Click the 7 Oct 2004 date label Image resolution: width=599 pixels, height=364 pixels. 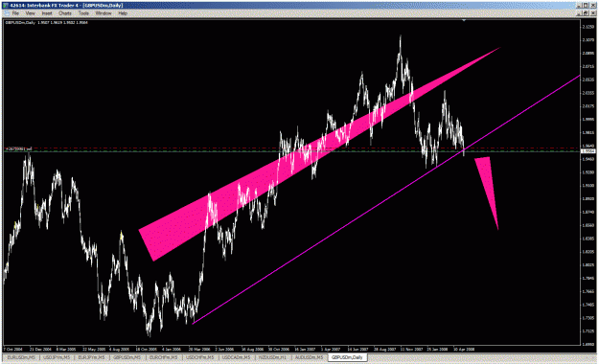pos(12,349)
